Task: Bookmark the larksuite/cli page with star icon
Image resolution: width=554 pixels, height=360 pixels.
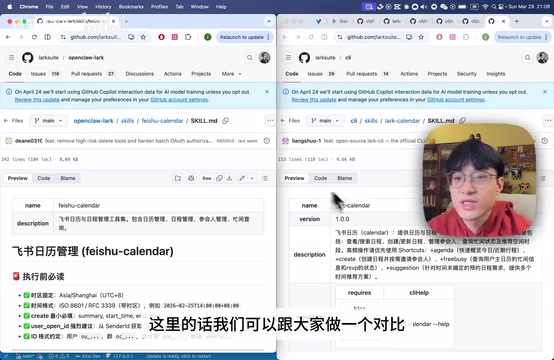Action: coord(421,37)
